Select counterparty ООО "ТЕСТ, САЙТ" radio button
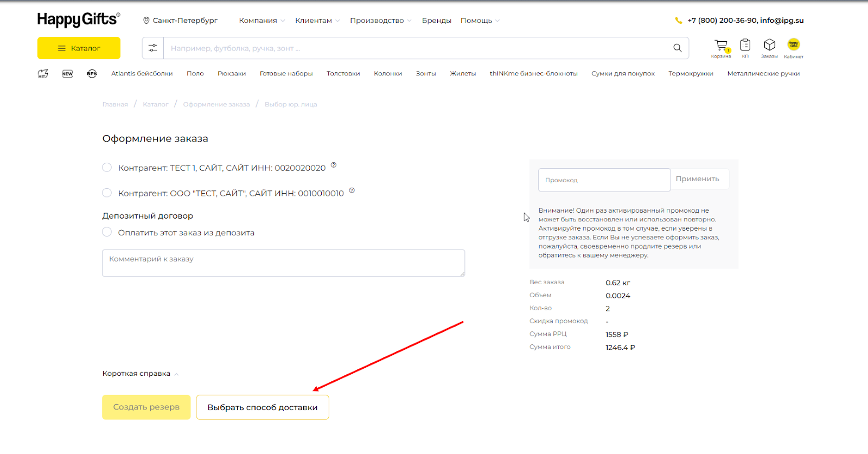The image size is (868, 454). (x=107, y=193)
